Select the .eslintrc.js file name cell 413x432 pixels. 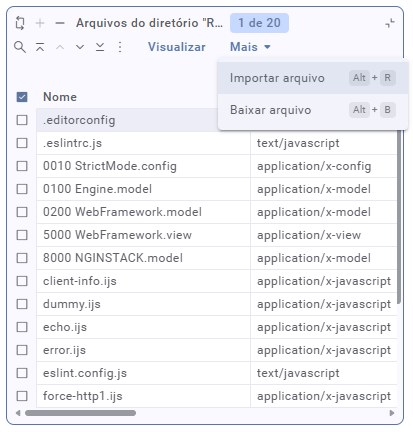click(x=143, y=143)
